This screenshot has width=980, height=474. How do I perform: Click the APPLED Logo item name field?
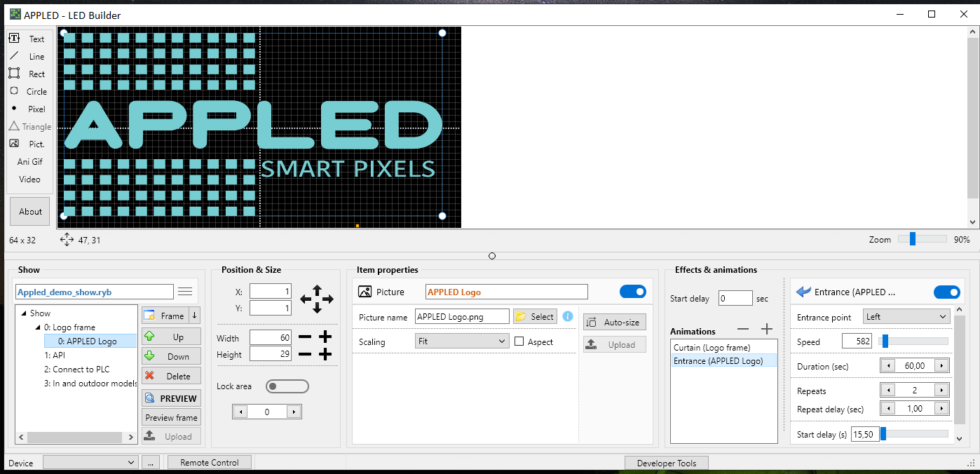[506, 291]
